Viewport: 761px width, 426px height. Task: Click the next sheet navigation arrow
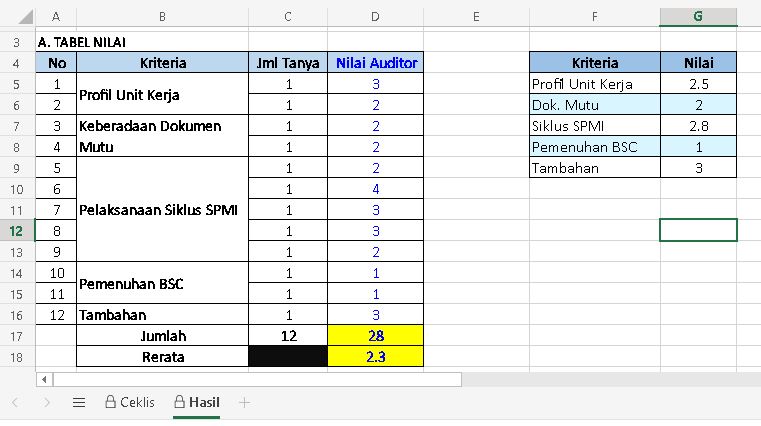[x=47, y=402]
